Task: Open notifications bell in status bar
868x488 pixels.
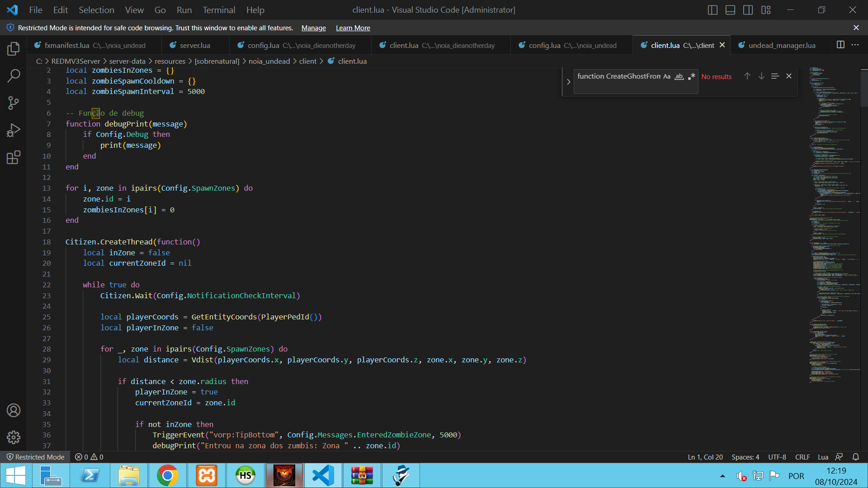Action: [x=855, y=457]
